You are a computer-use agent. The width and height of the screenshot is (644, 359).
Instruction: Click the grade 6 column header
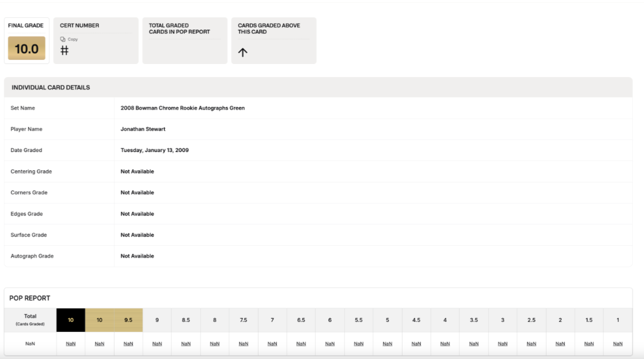[330, 320]
